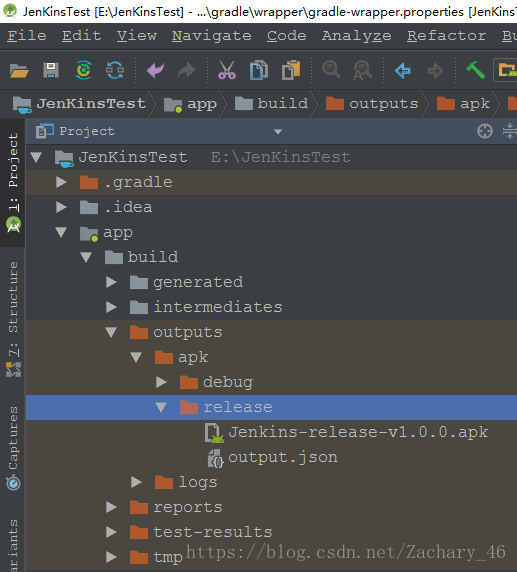Open the File menu
The height and width of the screenshot is (572, 517).
tap(27, 36)
